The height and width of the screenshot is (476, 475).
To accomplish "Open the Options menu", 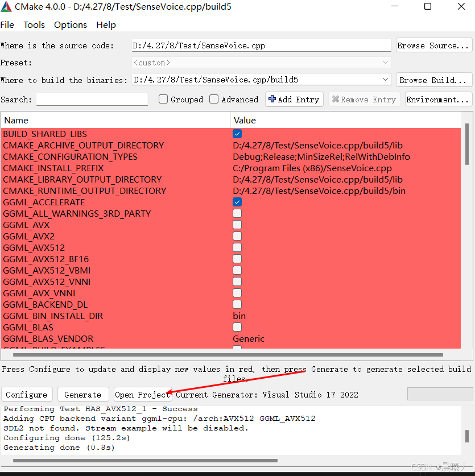I will (70, 24).
